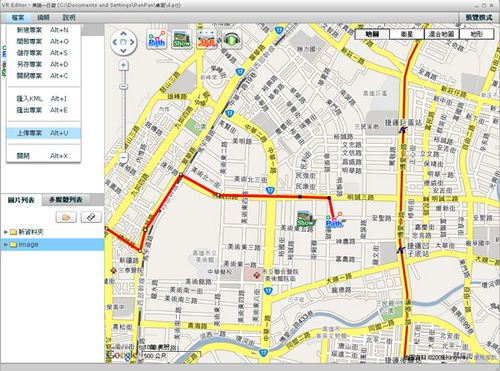Select the 360 panorama tool icon

pos(207,40)
